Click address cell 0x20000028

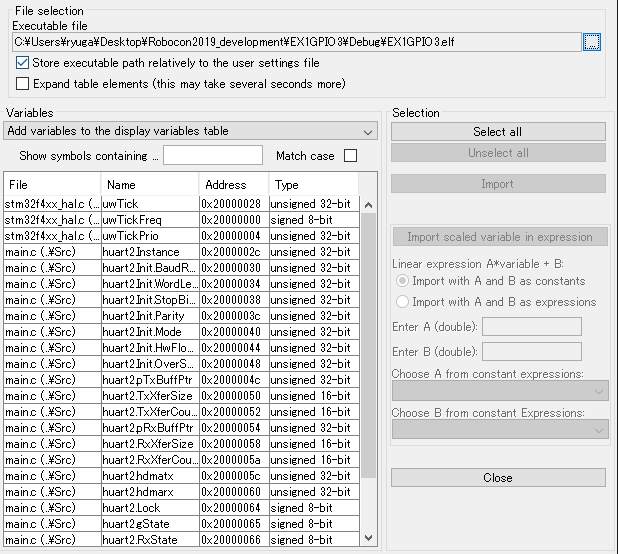click(x=235, y=204)
